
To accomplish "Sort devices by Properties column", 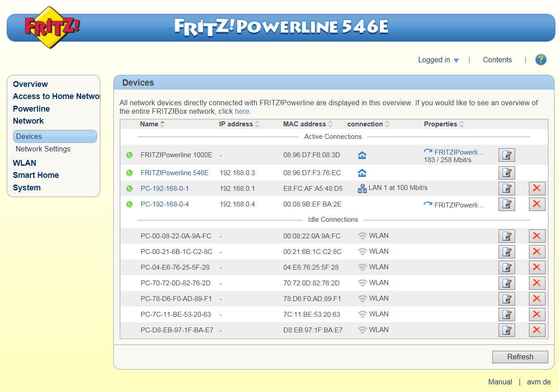I will click(444, 124).
